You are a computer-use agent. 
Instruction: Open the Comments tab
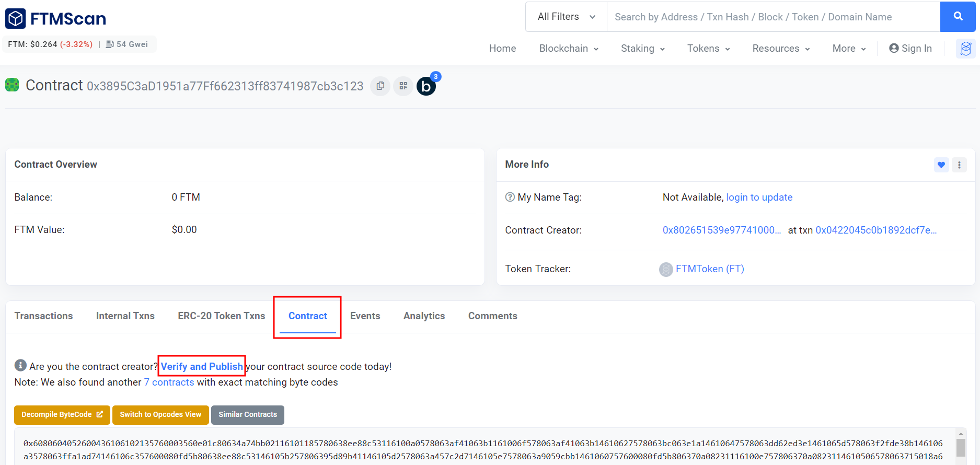coord(493,316)
